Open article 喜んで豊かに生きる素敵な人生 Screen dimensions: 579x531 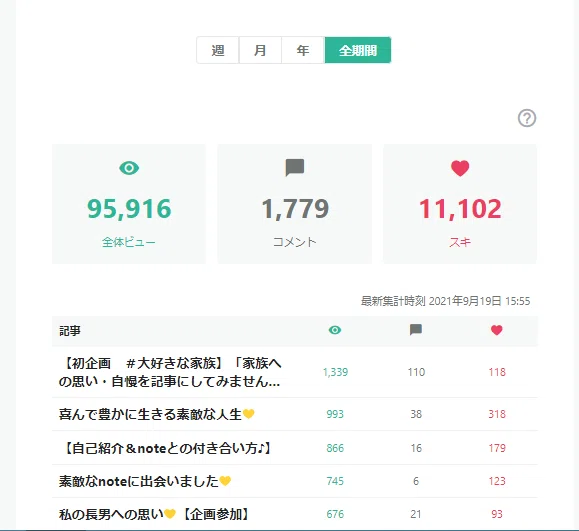(x=157, y=414)
